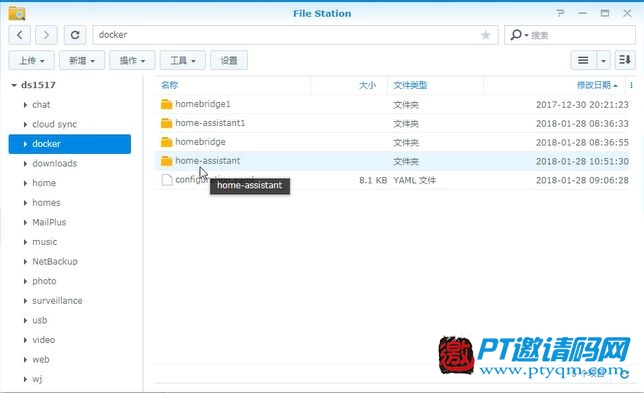Open the sort order icon button
This screenshot has width=644, height=393.
click(625, 60)
